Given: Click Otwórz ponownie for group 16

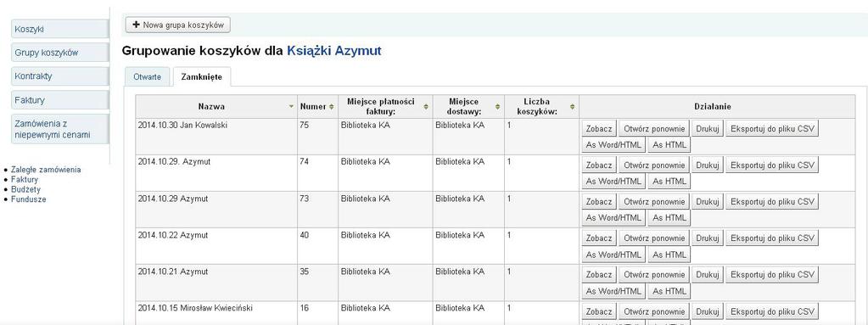Looking at the screenshot, I should tap(654, 311).
